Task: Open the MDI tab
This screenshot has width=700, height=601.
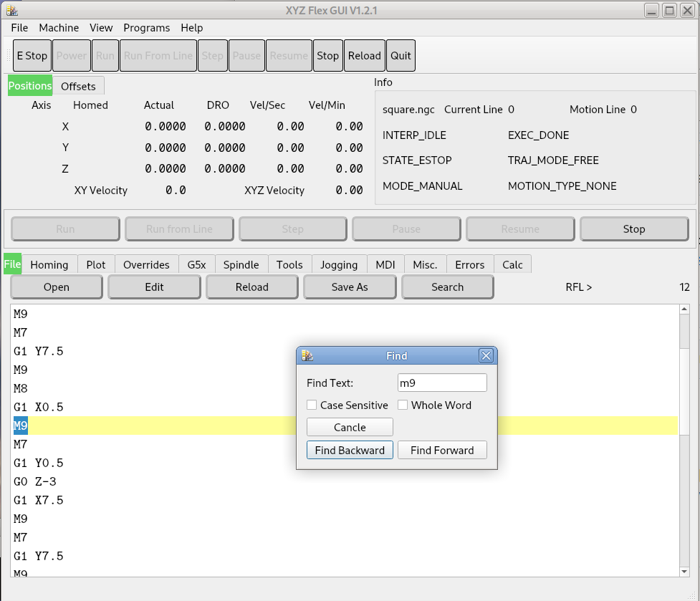Action: coord(385,264)
